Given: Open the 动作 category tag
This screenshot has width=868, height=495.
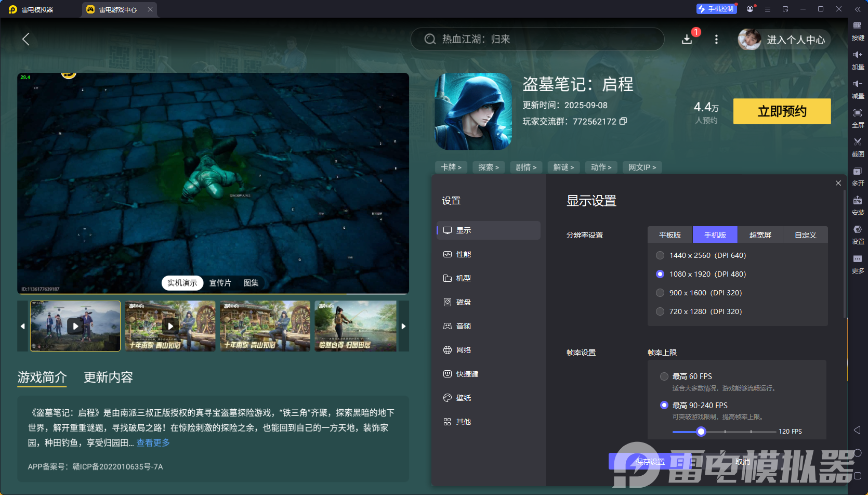Looking at the screenshot, I should pos(601,167).
